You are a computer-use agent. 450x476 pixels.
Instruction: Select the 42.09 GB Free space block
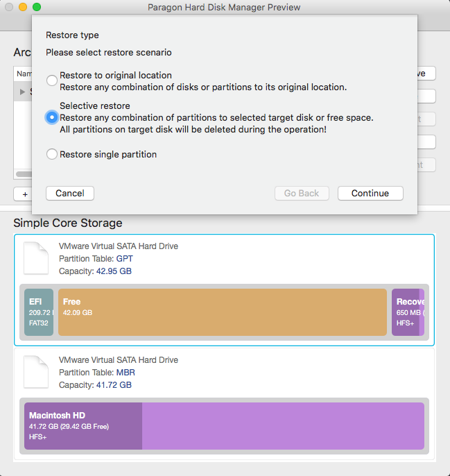coord(223,312)
